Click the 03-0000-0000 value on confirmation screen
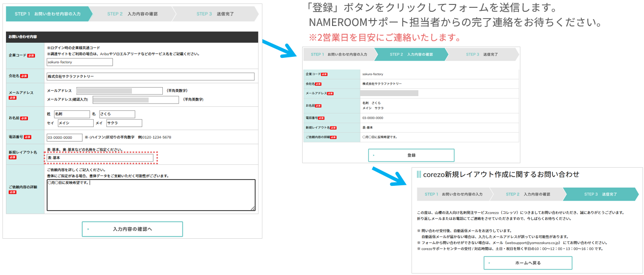644x275 pixels. [373, 118]
